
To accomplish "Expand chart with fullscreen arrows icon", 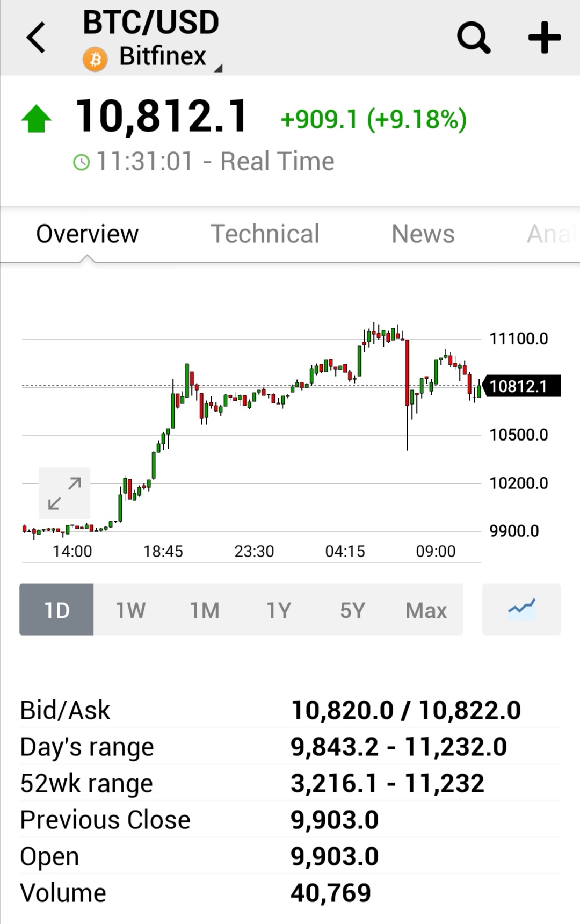I will click(x=64, y=493).
